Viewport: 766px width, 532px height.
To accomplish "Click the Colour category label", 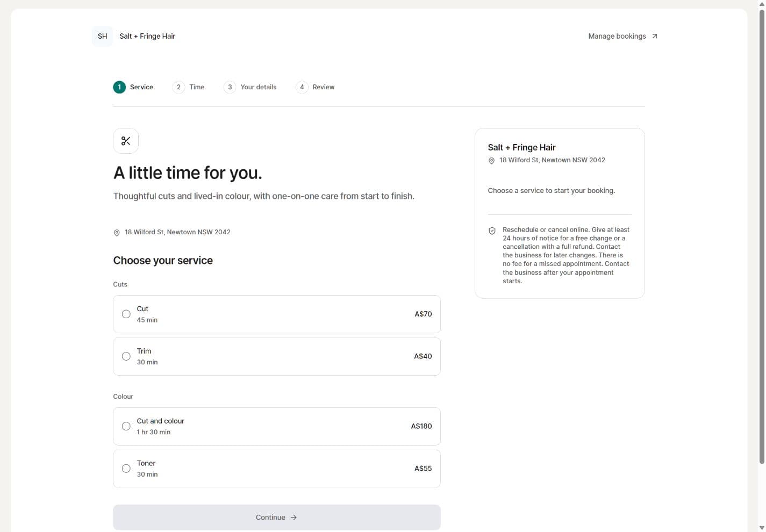I will [x=123, y=397].
